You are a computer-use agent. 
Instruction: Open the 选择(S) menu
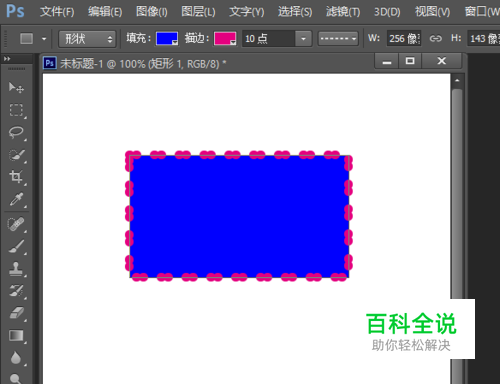pyautogui.click(x=295, y=12)
